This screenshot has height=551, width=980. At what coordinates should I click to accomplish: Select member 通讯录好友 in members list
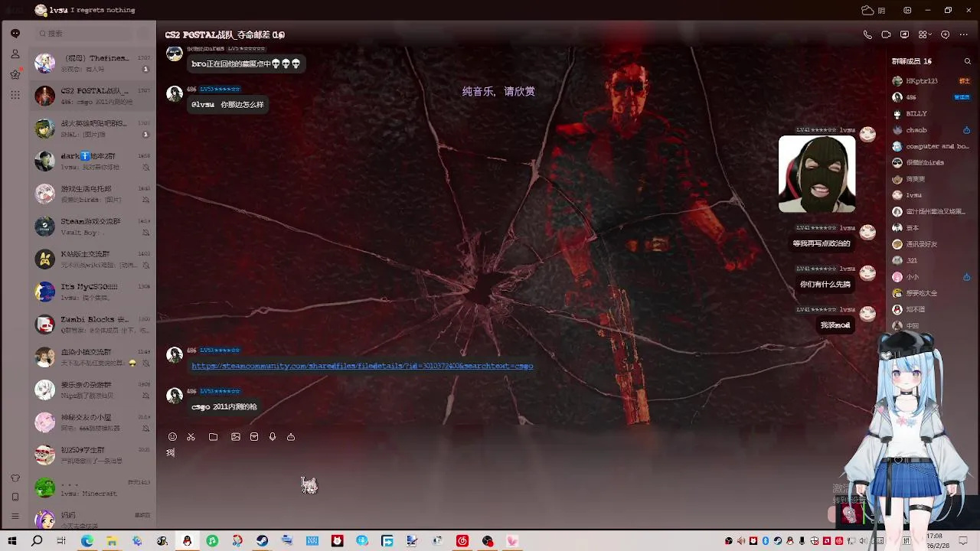(x=932, y=244)
